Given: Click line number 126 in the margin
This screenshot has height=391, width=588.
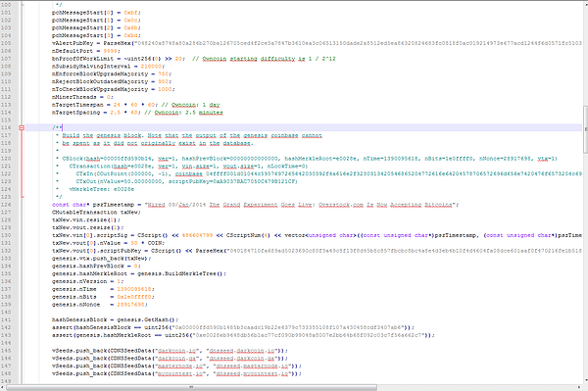Looking at the screenshot, I should [6, 205].
